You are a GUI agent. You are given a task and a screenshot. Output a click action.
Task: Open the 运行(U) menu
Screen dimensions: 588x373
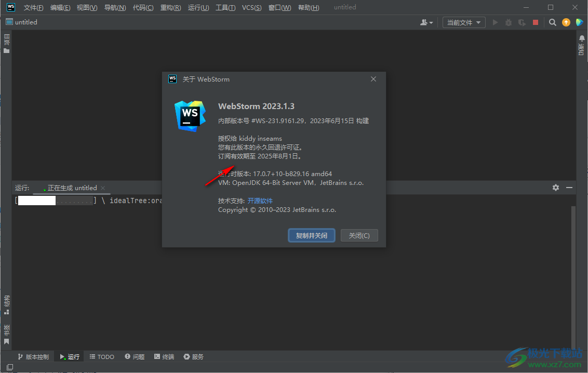click(198, 7)
